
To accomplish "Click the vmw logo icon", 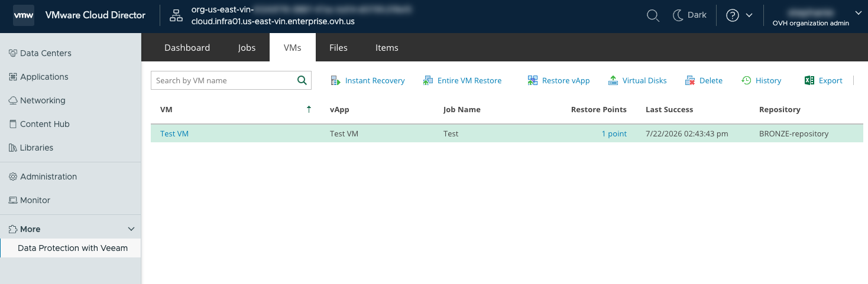I will [x=24, y=15].
